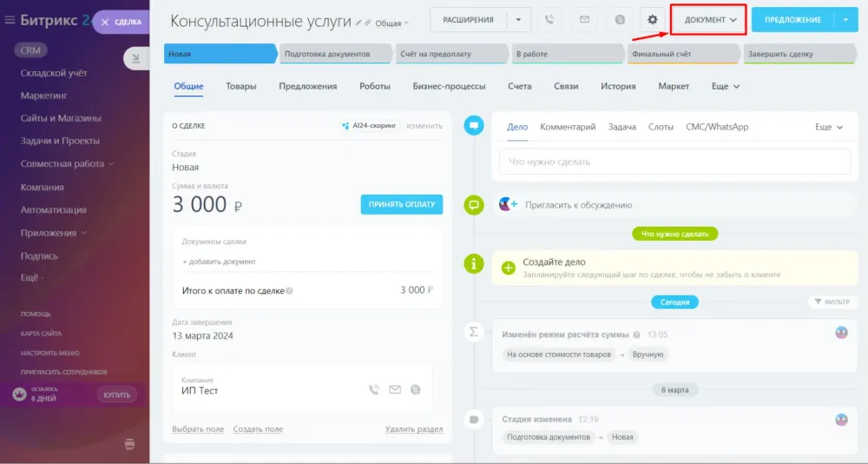
Task: Switch to the Товары tab
Action: [x=240, y=87]
